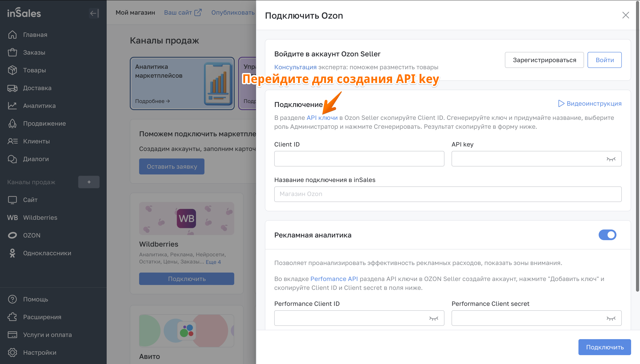Open the Главная home icon in sidebar

click(12, 34)
